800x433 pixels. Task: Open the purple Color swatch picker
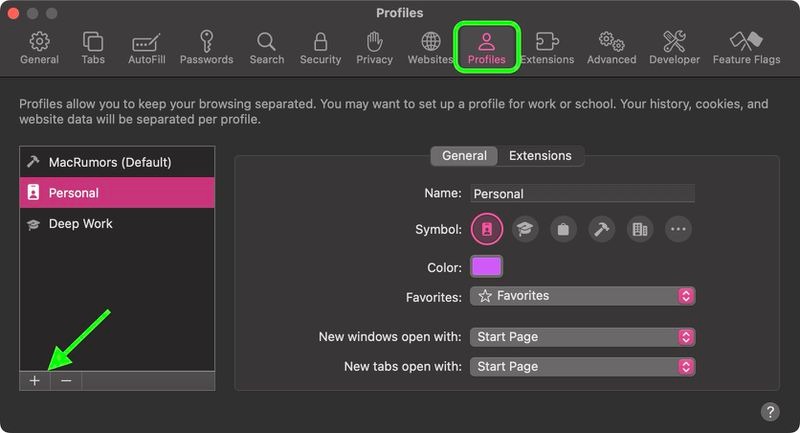point(486,267)
